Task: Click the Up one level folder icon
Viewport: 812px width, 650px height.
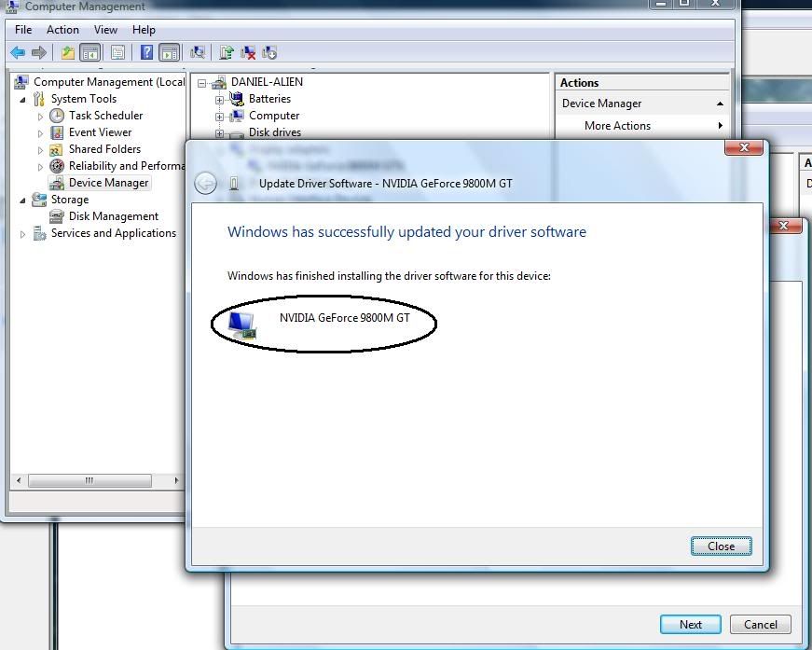Action: (x=67, y=52)
